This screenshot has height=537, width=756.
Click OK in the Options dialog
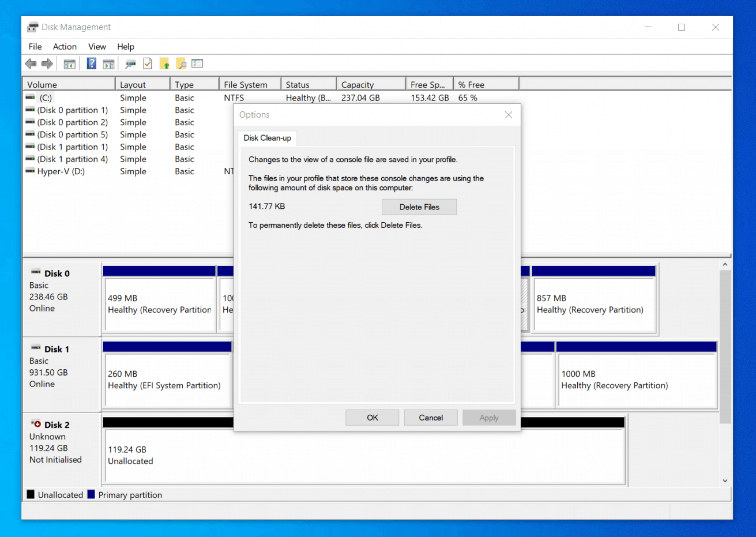[372, 417]
